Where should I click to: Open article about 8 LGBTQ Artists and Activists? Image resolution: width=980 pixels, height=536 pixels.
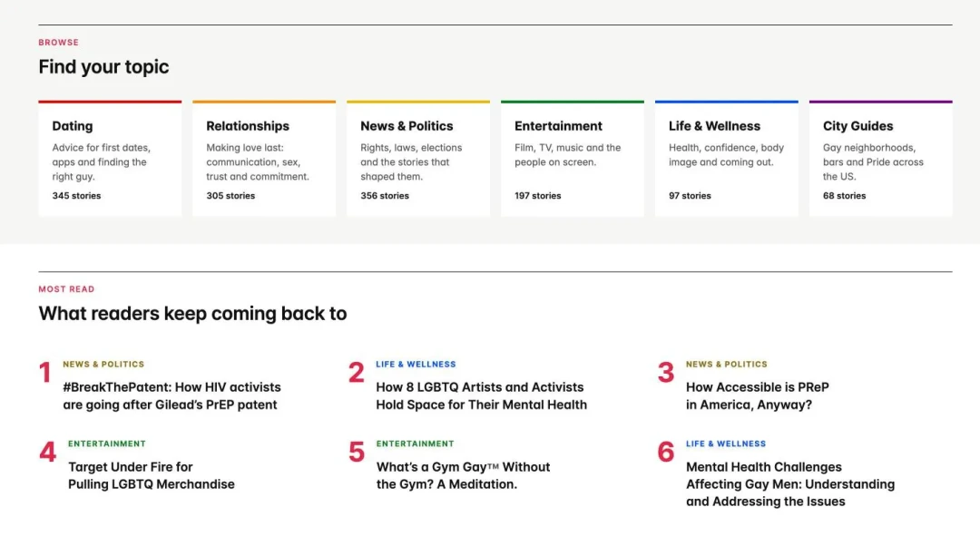click(x=481, y=396)
